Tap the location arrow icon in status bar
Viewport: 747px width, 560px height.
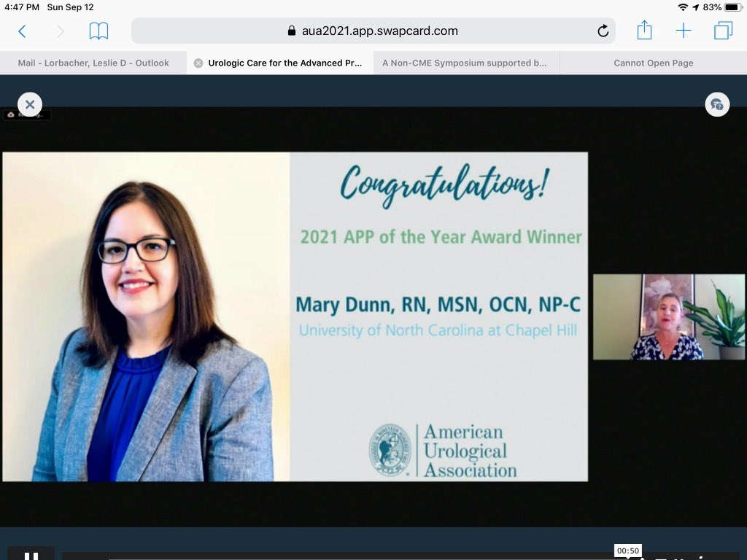(695, 7)
